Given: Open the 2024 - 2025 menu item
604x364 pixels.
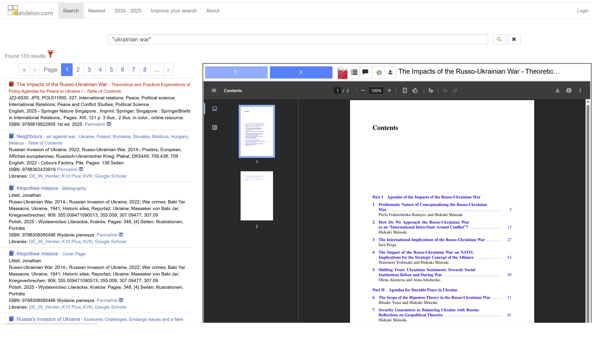Looking at the screenshot, I should pos(128,11).
